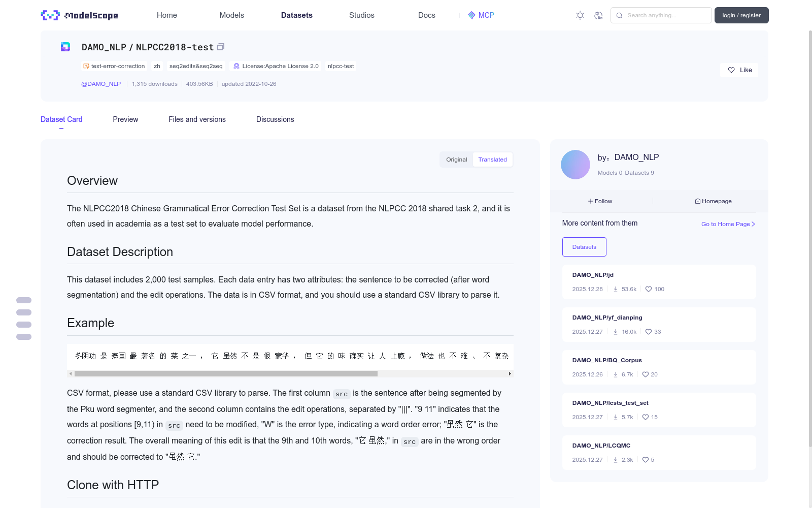812x508 pixels.
Task: Select the Dataset Card tab
Action: [x=61, y=119]
